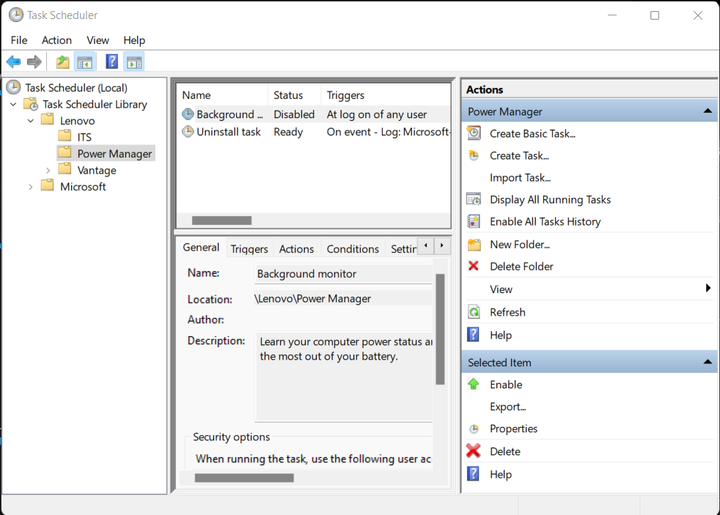
Task: Switch to the partially visible Settings tab
Action: tap(403, 249)
